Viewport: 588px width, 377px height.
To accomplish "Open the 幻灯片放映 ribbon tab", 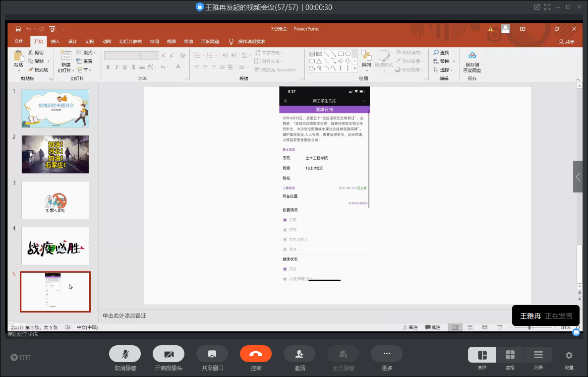I will click(130, 42).
